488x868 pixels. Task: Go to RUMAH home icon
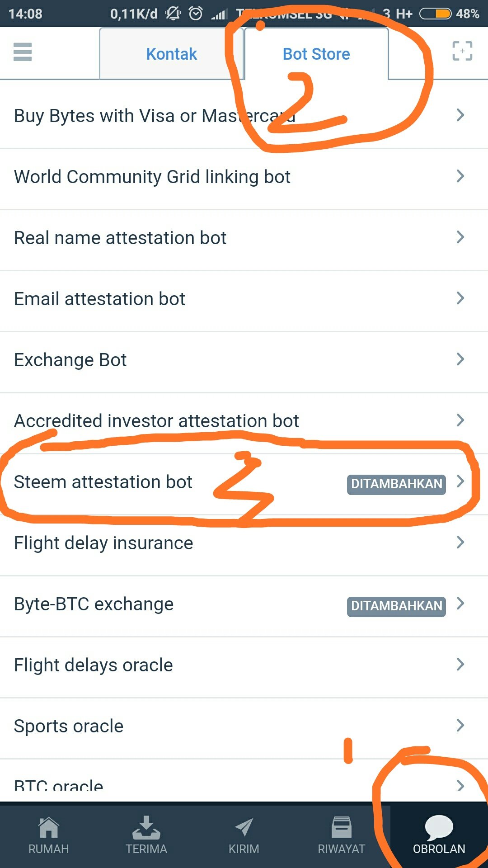[x=49, y=828]
